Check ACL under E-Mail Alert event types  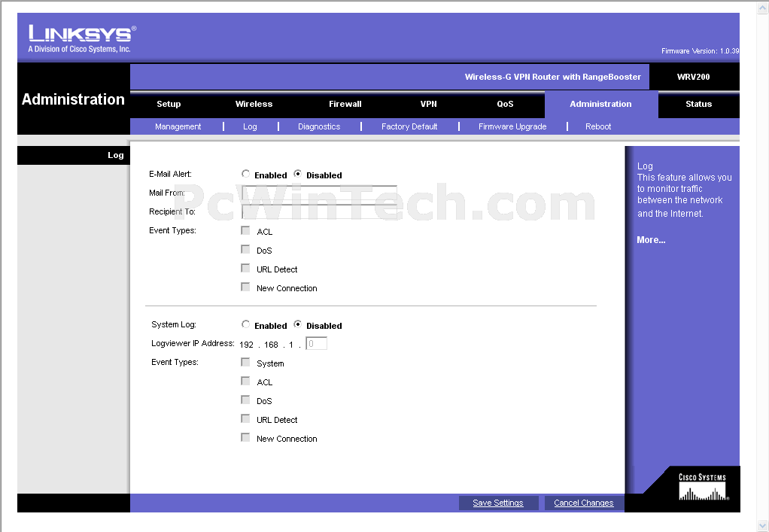tap(245, 230)
